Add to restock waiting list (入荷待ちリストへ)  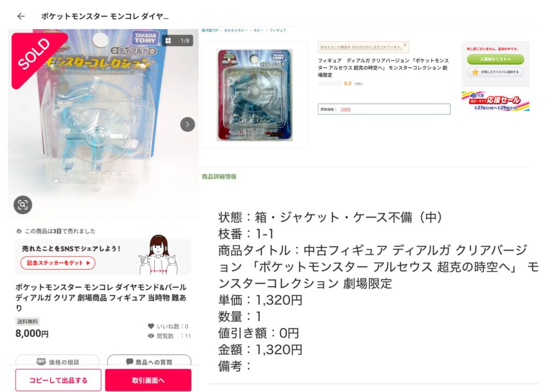[495, 60]
